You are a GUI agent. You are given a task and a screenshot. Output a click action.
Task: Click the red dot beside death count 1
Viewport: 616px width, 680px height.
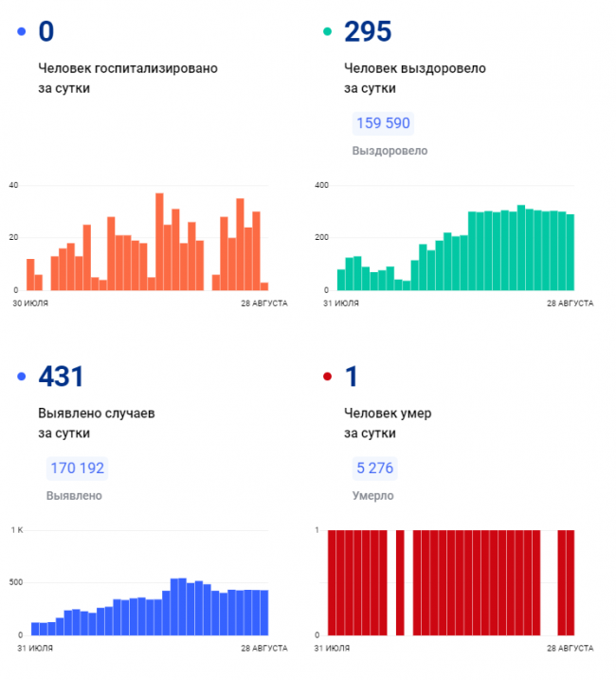pyautogui.click(x=327, y=377)
